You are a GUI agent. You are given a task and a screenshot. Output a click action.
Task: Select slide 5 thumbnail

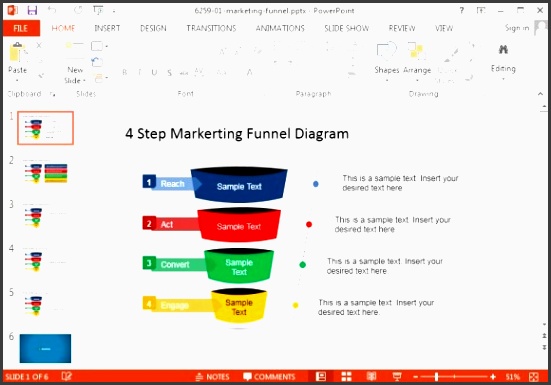tap(45, 305)
